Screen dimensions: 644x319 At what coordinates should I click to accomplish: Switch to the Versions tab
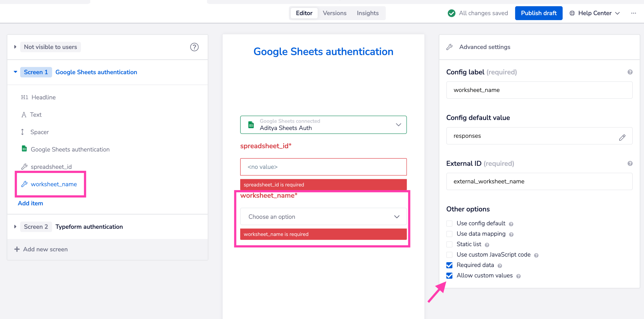tap(334, 13)
